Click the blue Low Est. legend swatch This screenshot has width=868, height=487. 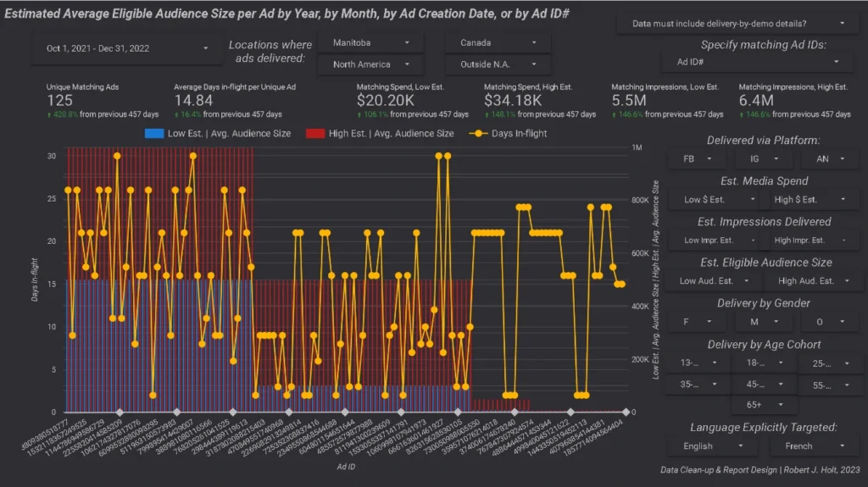pyautogui.click(x=153, y=133)
